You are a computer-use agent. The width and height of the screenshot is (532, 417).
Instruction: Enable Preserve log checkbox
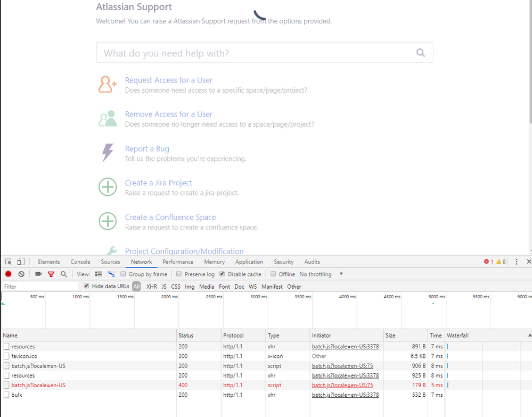[179, 274]
